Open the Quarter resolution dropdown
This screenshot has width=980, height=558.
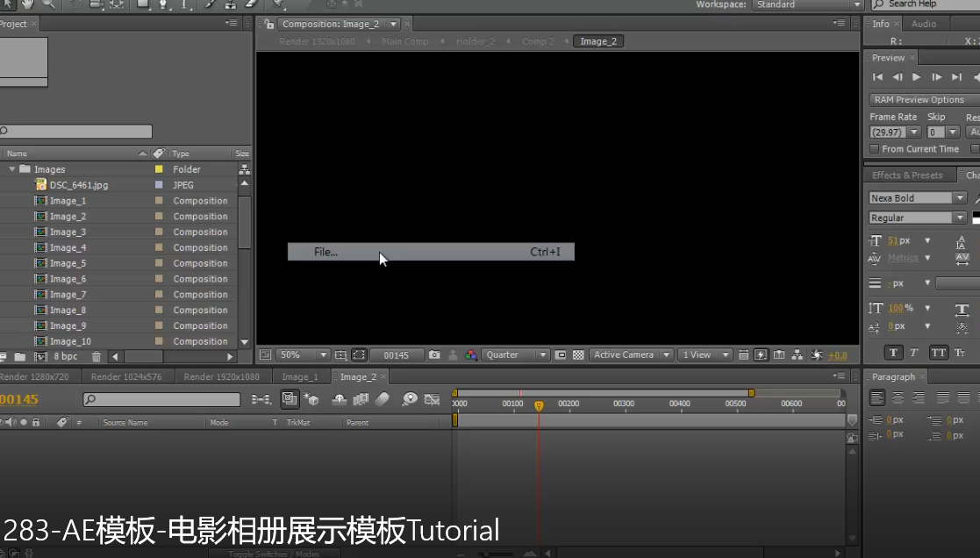pyautogui.click(x=515, y=355)
